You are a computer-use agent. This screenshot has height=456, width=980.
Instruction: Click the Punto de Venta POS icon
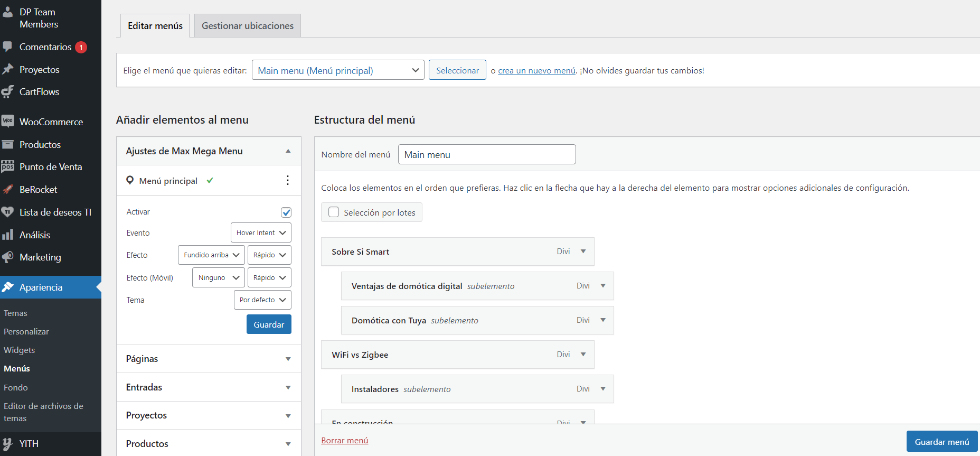click(x=7, y=167)
